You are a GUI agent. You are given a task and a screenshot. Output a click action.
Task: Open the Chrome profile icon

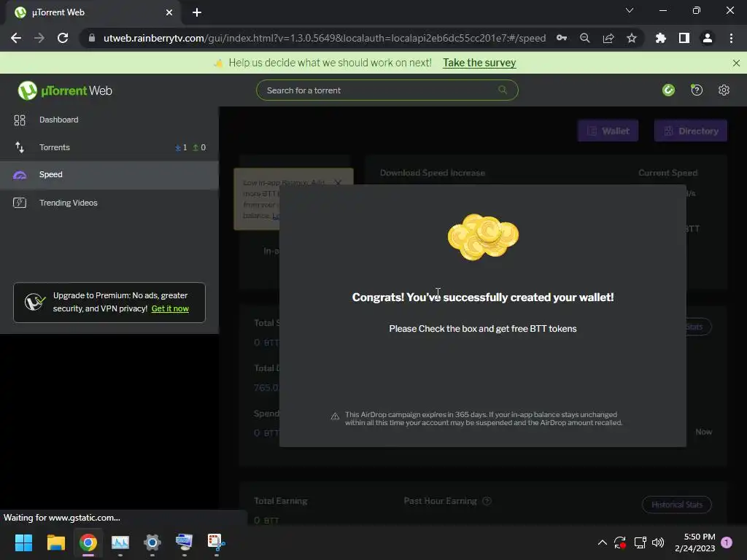pyautogui.click(x=708, y=38)
